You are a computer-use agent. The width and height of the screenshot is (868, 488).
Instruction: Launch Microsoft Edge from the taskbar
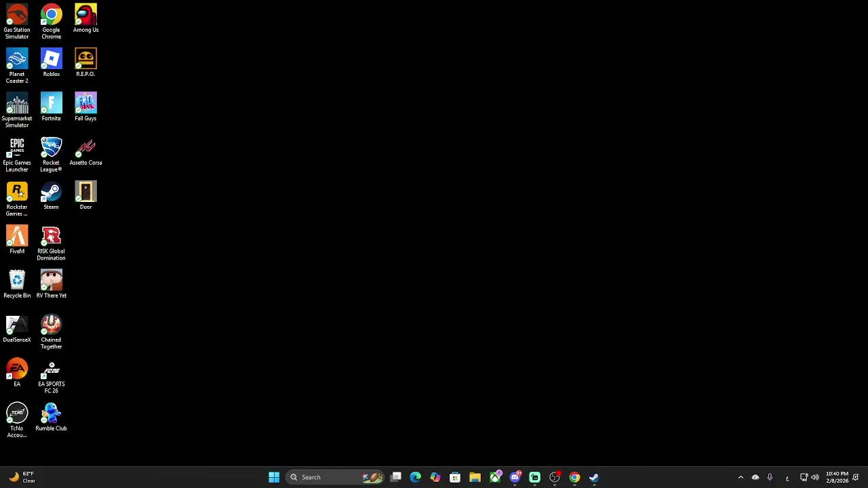(x=416, y=477)
